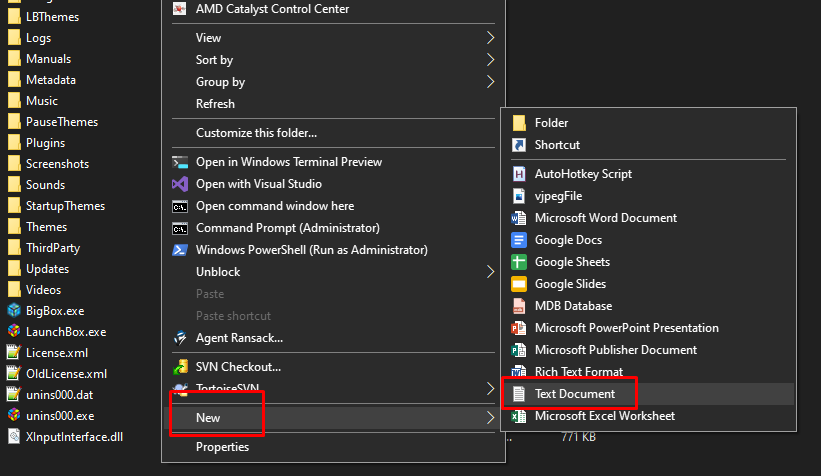Viewport: 821px width, 476px height.
Task: Click the SVN Checkout icon
Action: tap(180, 367)
